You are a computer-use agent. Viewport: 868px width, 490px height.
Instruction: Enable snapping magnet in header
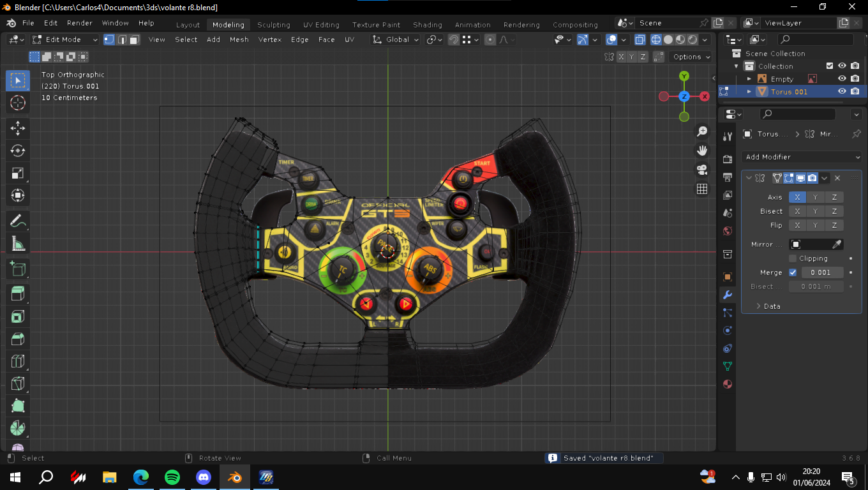click(x=453, y=40)
